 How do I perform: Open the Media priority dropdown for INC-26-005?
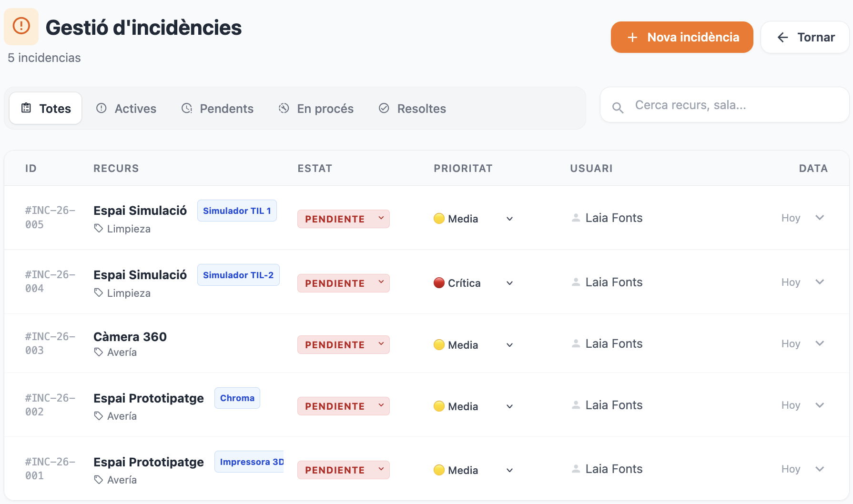pyautogui.click(x=474, y=219)
